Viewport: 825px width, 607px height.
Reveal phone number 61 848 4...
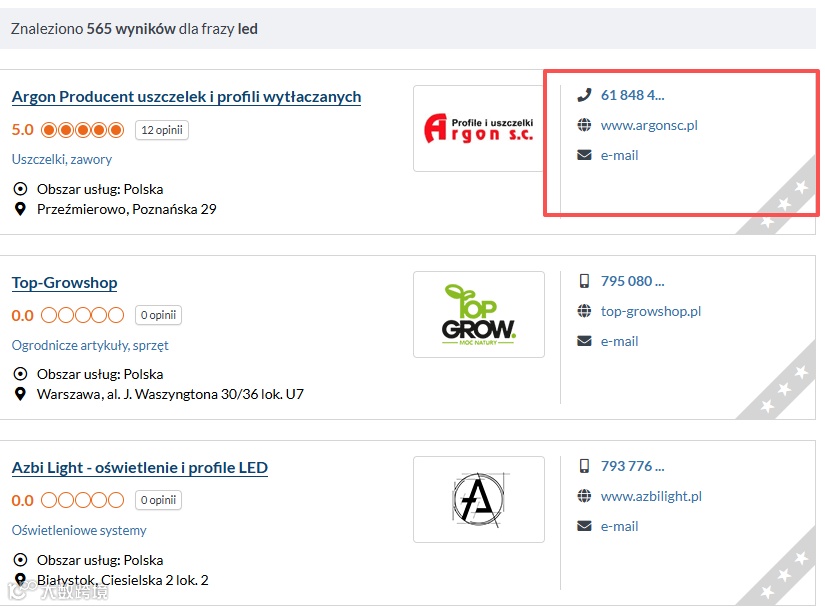coord(632,95)
